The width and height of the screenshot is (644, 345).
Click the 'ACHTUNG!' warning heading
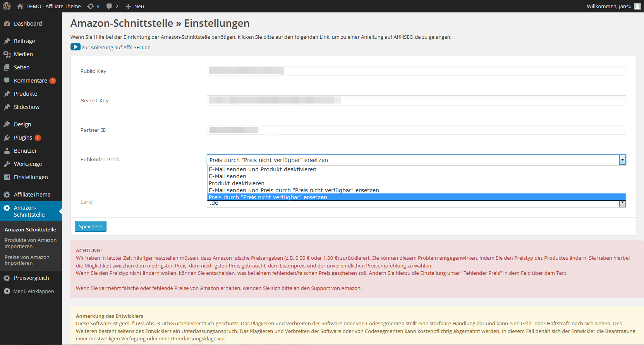point(89,250)
